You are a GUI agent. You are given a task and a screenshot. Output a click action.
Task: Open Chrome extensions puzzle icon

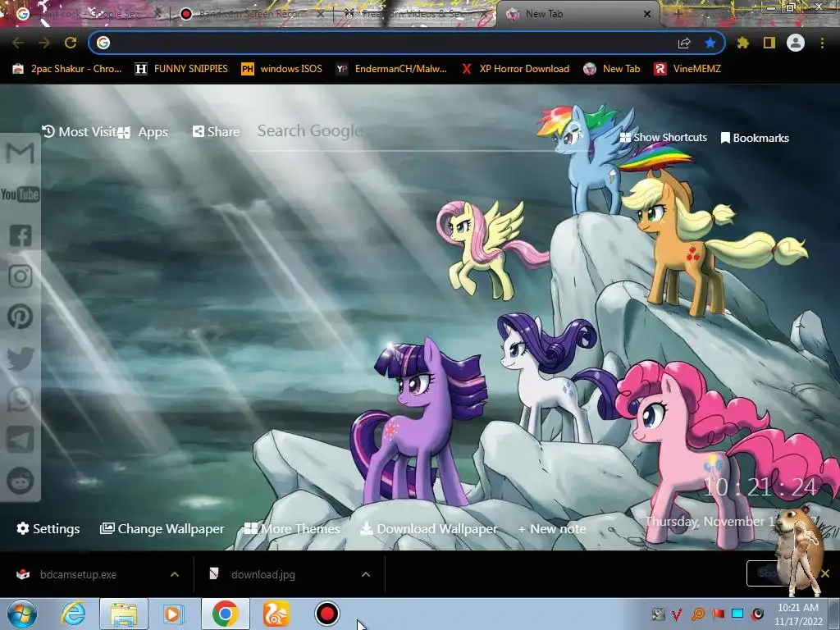point(742,43)
